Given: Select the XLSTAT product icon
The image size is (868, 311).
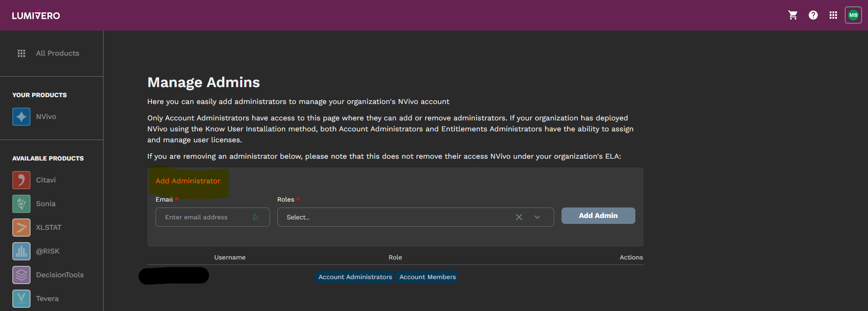Looking at the screenshot, I should [21, 228].
